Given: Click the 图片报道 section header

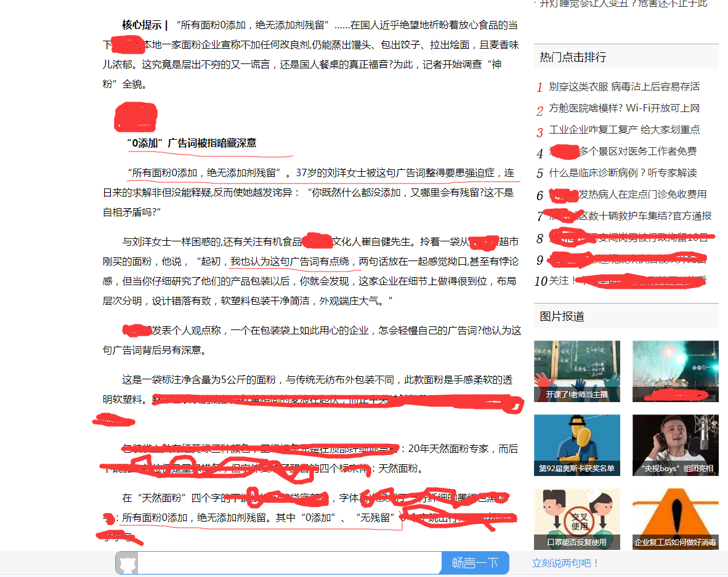Looking at the screenshot, I should click(562, 317).
